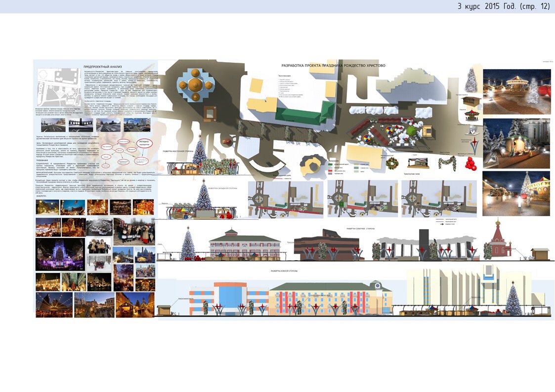Image resolution: width=555 pixels, height=392 pixels.
Task: Click the green swatch in zoning legend
Action: [330, 164]
